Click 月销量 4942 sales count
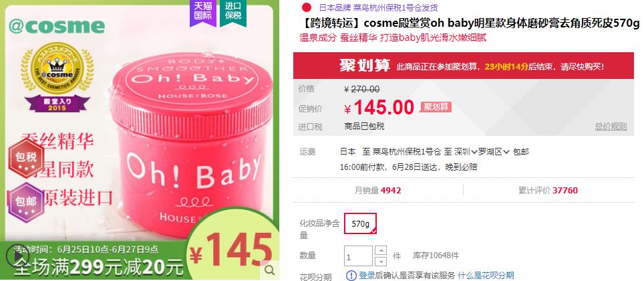The image size is (644, 281). [378, 191]
